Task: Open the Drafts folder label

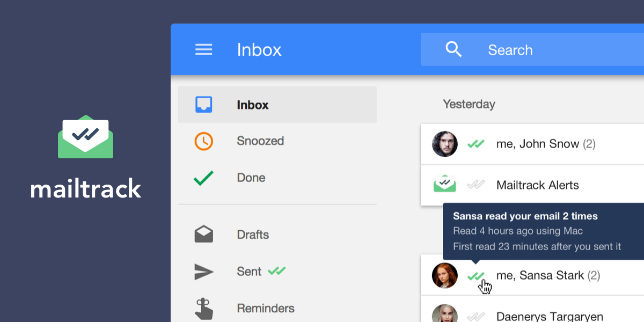Action: pyautogui.click(x=253, y=235)
